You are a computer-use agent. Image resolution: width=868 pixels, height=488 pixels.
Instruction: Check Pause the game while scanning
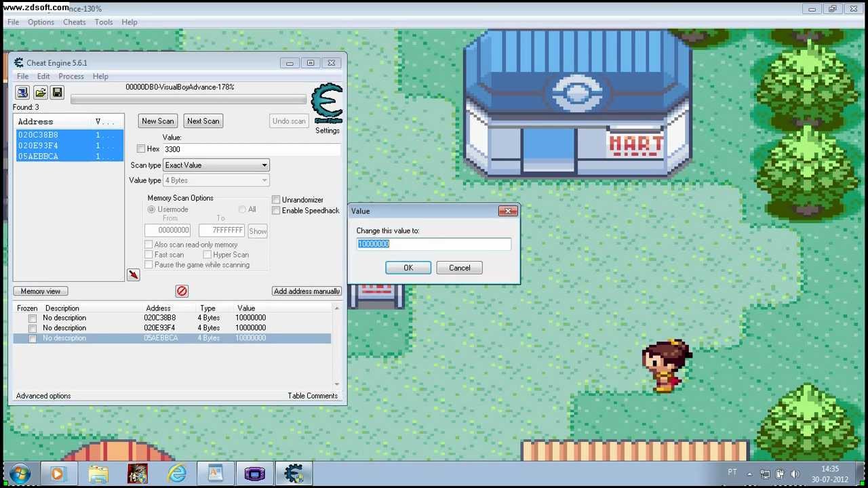[149, 265]
